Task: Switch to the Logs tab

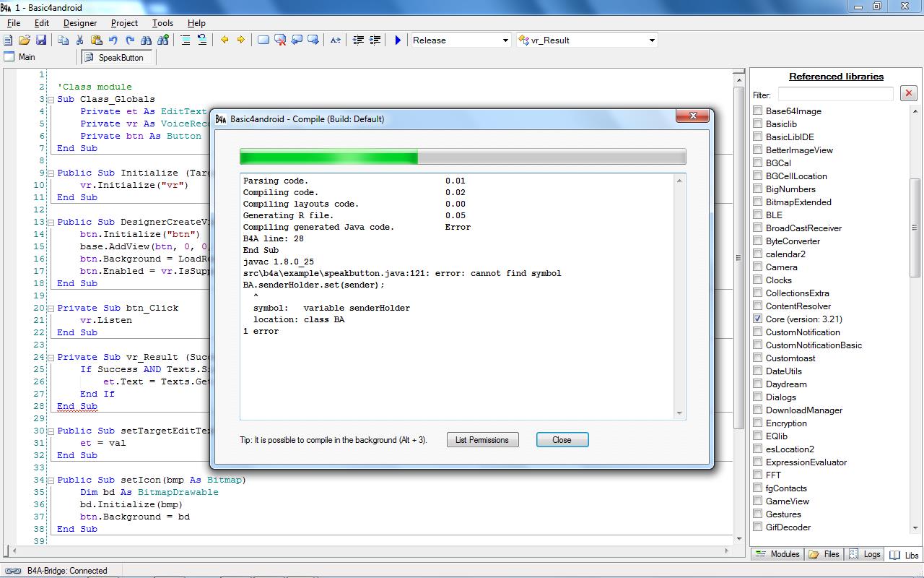Action: [x=865, y=554]
